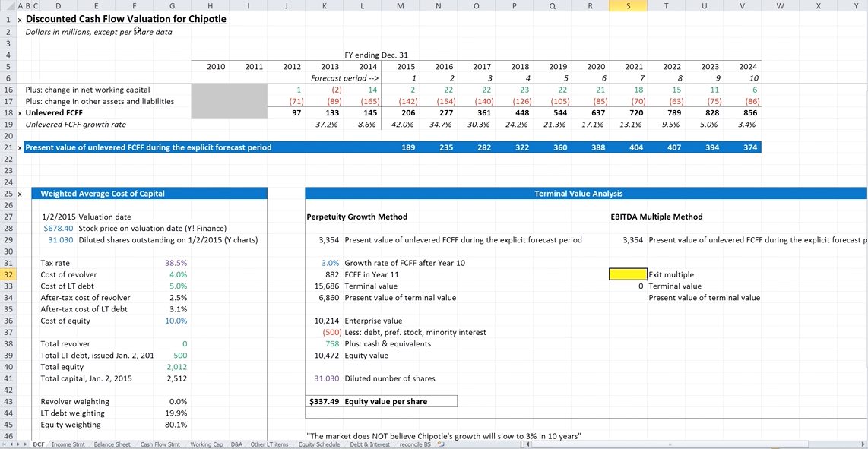Go to previous sheet with navigation arrow
Viewport: 868px width, 449px height.
click(11, 444)
